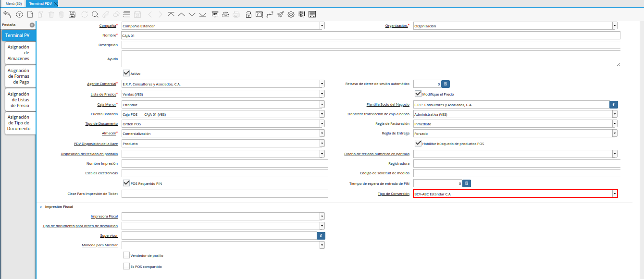644x279 pixels.
Task: Open Asignación de Formas de Pago tab
Action: [18, 76]
